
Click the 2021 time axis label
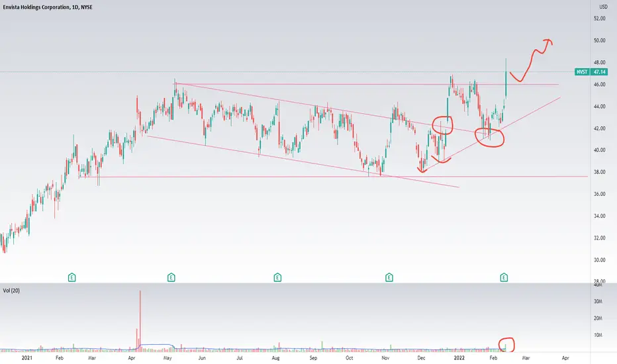(26, 357)
